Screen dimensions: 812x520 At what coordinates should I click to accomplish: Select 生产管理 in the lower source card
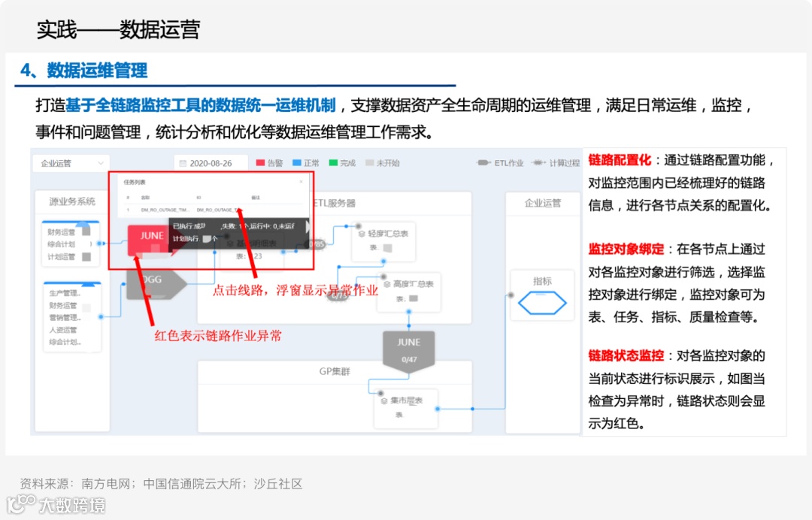[x=64, y=293]
